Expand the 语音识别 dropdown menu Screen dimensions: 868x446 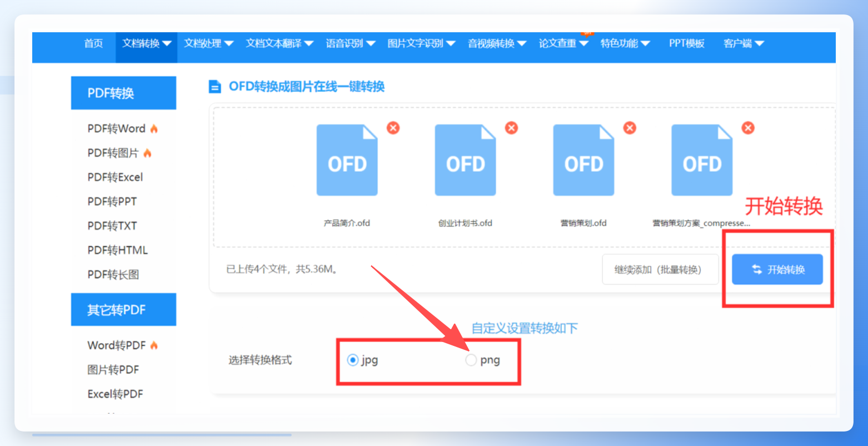pyautogui.click(x=351, y=43)
